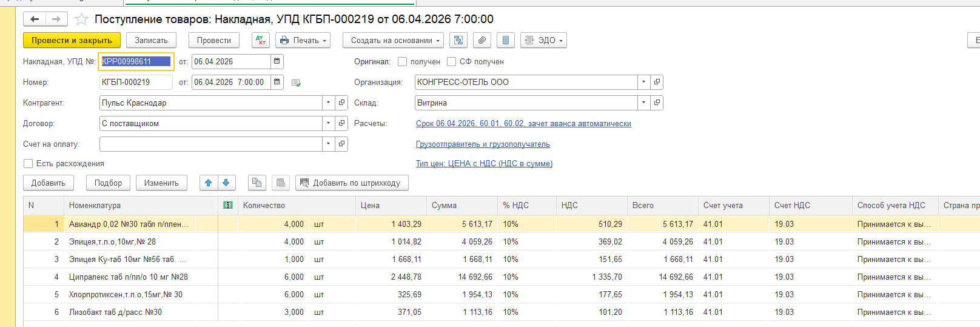Open document structure icon next to Создать на основании
The image size is (980, 327).
click(x=458, y=41)
